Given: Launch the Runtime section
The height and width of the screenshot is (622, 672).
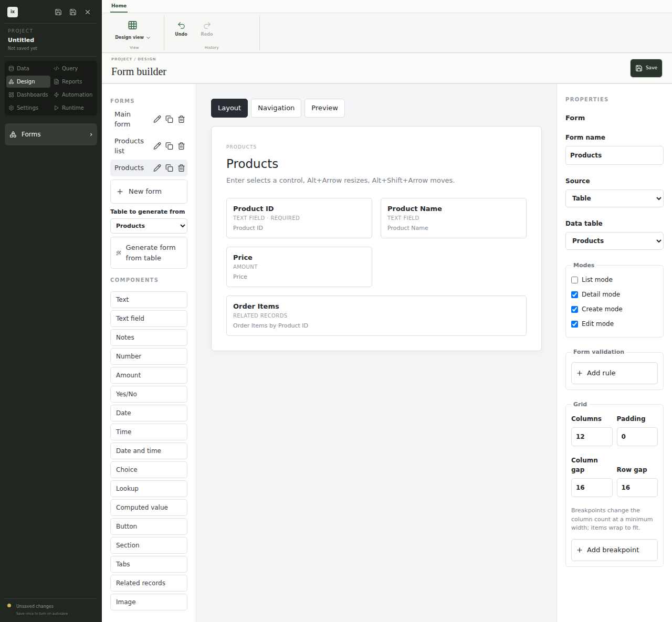Looking at the screenshot, I should click(73, 108).
